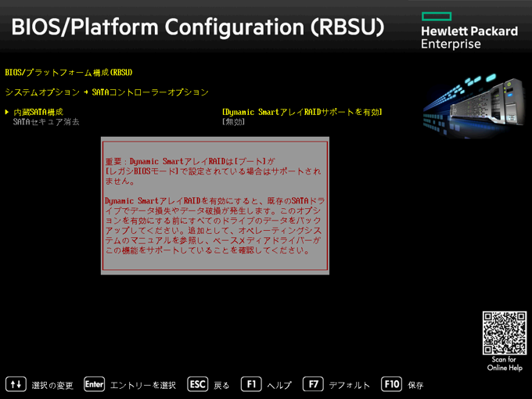The height and width of the screenshot is (399, 532).
Task: Select the SATAセキュア消去 menu entry
Action: point(46,122)
